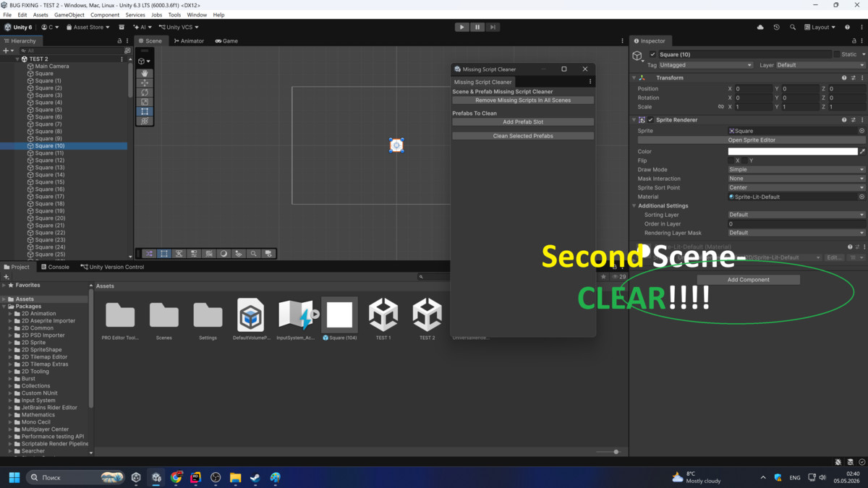Image resolution: width=868 pixels, height=488 pixels.
Task: Select the Rotate tool in Scene toolbar
Action: [145, 93]
